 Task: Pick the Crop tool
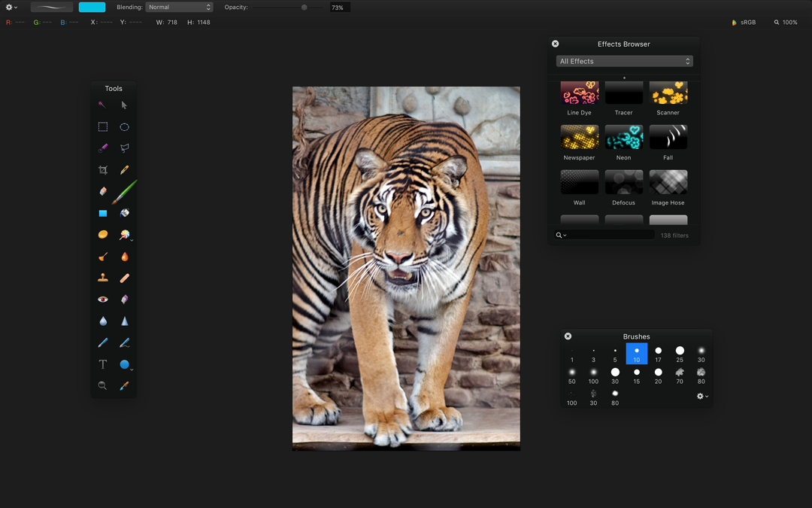coord(103,170)
